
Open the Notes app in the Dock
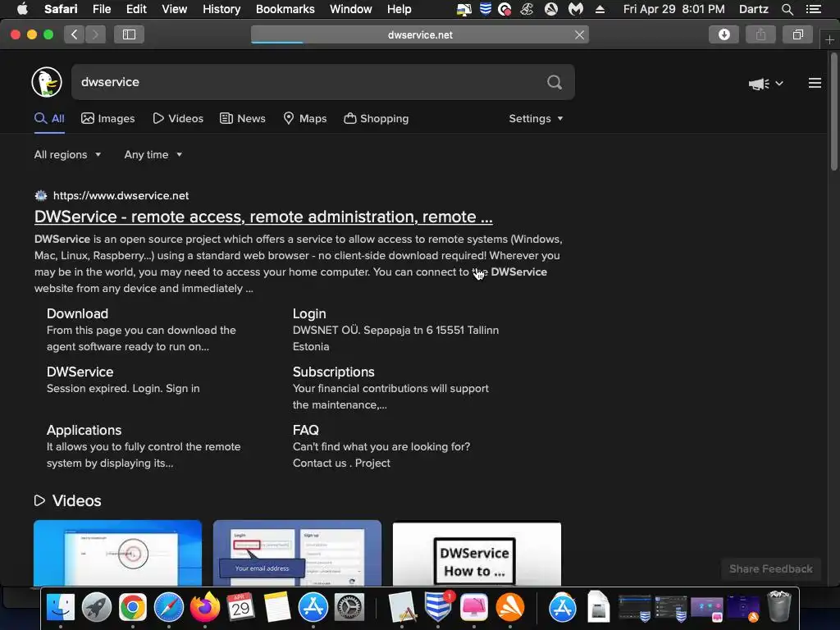point(277,607)
